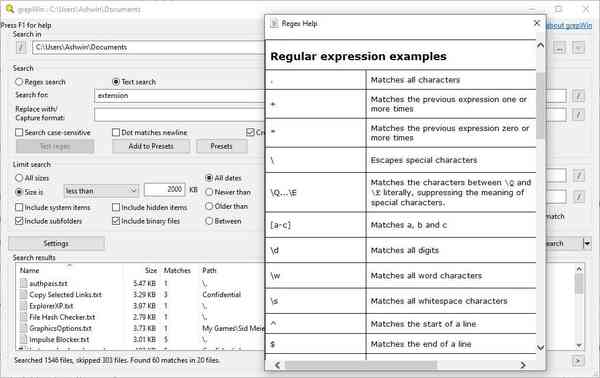
Task: Toggle Dot matches newline checkbox
Action: (116, 132)
